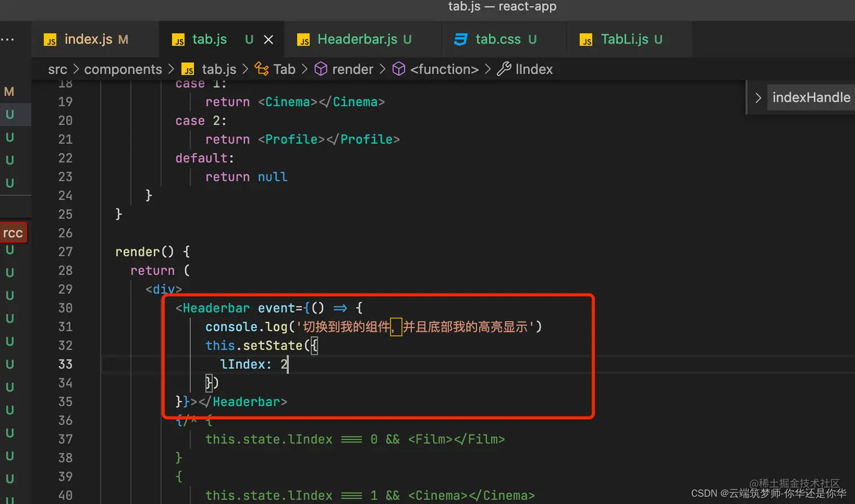Click the '<div>' tag on line 29

(164, 289)
